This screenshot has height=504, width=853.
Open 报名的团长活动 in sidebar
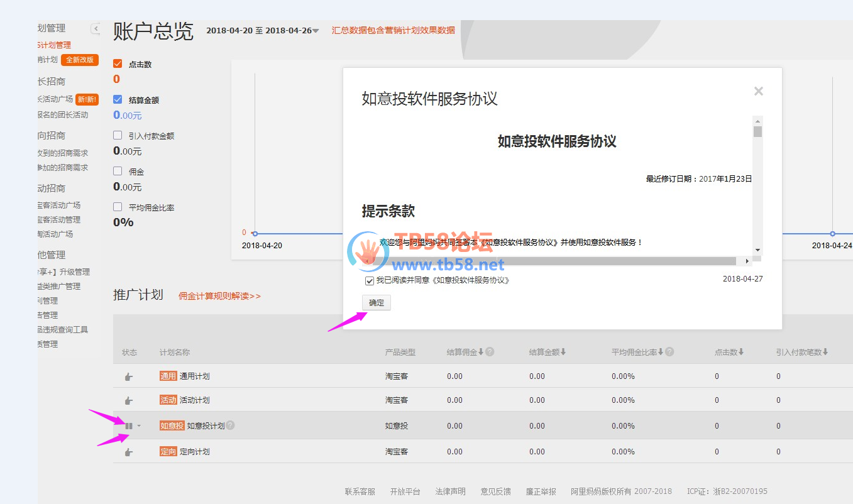(x=63, y=115)
